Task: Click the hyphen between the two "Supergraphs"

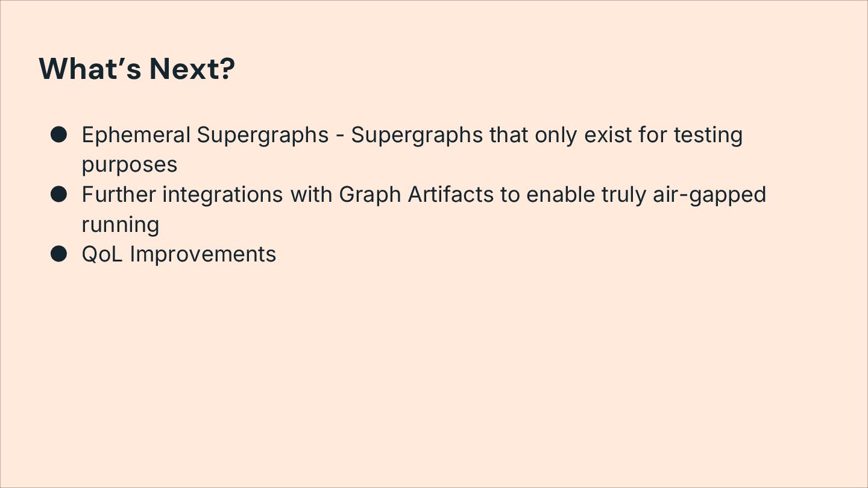Action: pos(340,136)
